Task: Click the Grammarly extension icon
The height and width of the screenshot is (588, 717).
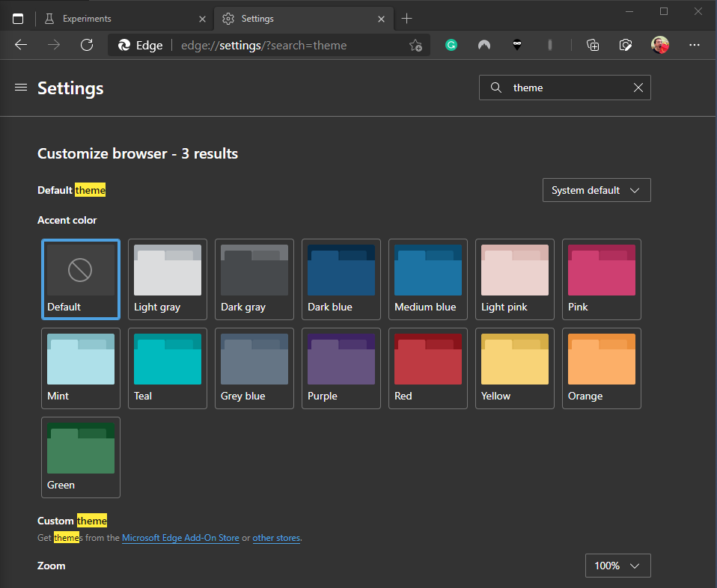Action: tap(451, 45)
